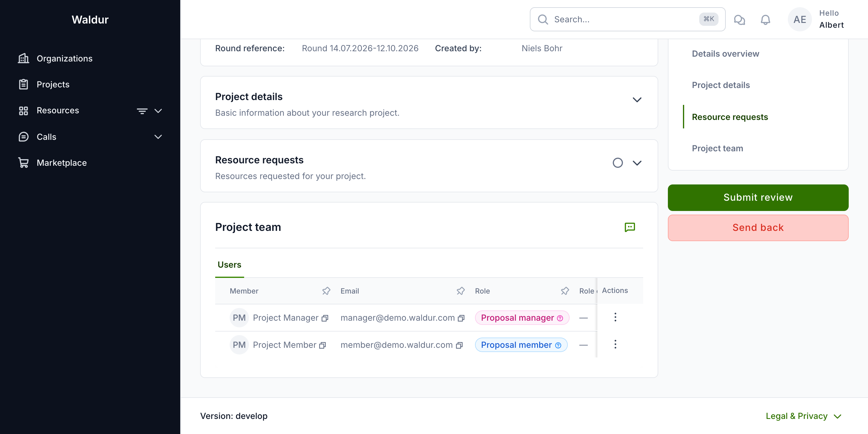Expand the Resource requests section
The width and height of the screenshot is (868, 434).
click(637, 163)
